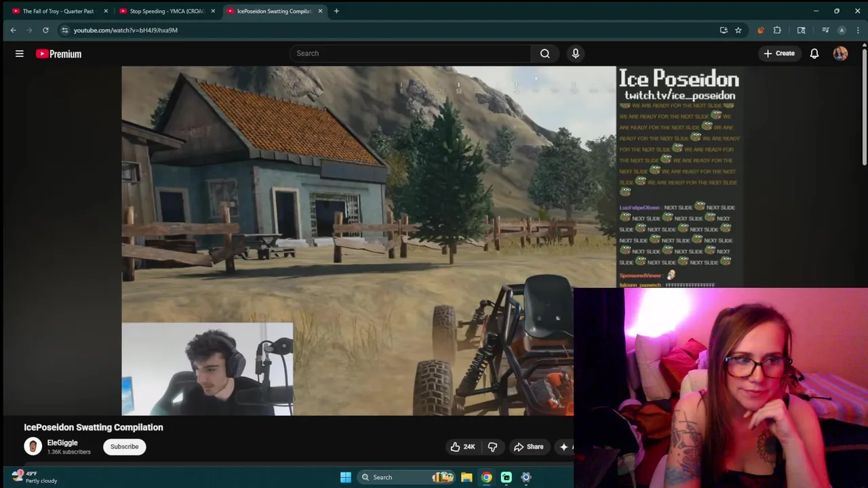Click the browser back arrow
868x488 pixels.
[13, 30]
